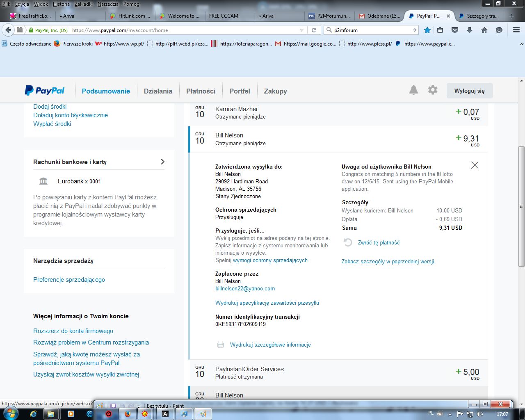The height and width of the screenshot is (420, 525).
Task: Reload the page
Action: [x=314, y=30]
